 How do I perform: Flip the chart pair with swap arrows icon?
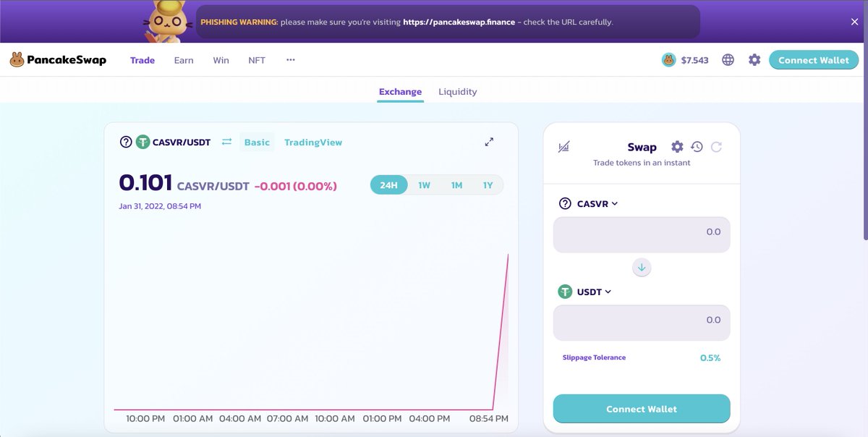(226, 142)
